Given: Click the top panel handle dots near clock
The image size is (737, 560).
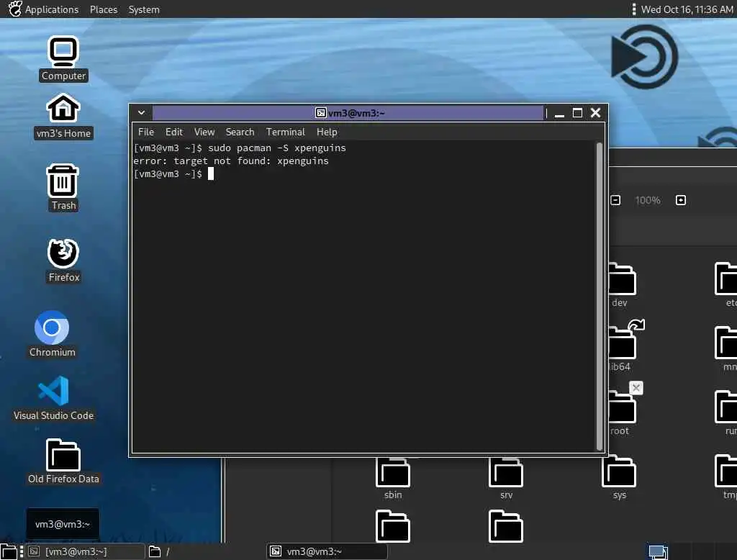Looking at the screenshot, I should click(x=633, y=9).
